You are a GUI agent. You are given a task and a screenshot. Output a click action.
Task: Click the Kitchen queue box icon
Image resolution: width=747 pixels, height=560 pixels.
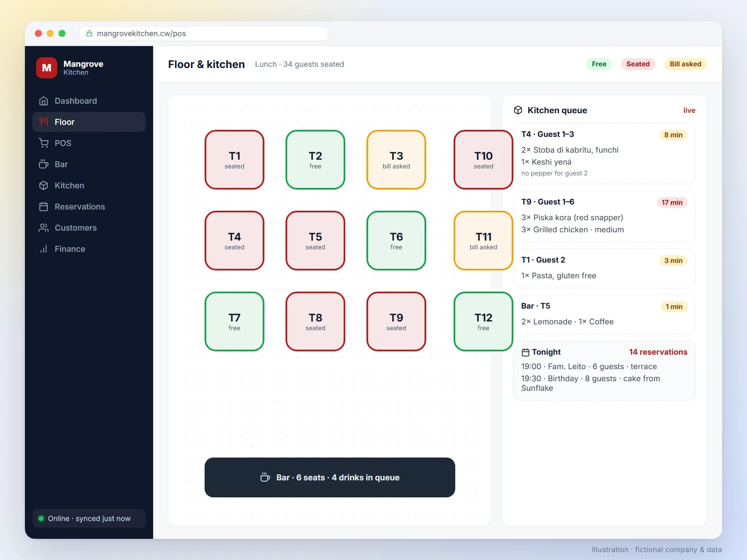(x=518, y=110)
